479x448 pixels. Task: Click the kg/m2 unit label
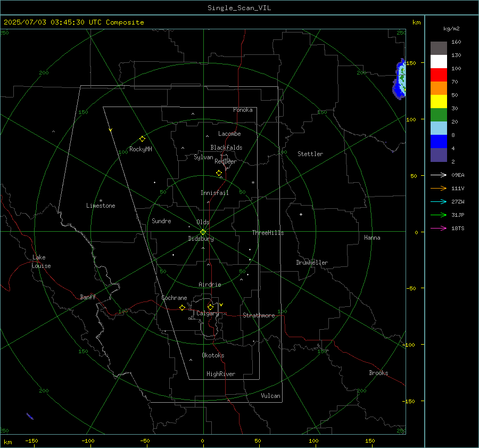[451, 29]
